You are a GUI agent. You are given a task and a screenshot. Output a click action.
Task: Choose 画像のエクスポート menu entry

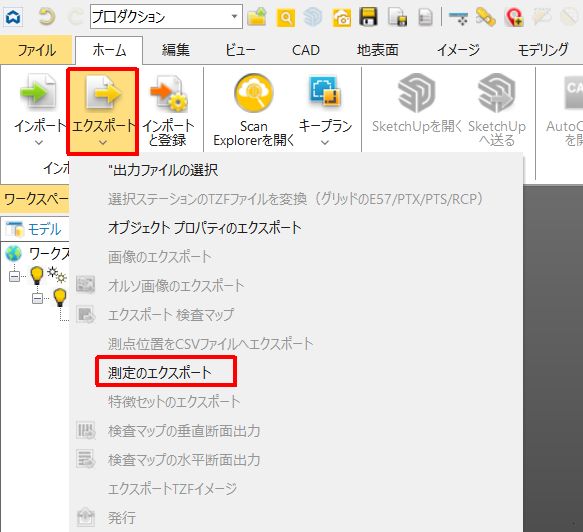click(x=296, y=257)
